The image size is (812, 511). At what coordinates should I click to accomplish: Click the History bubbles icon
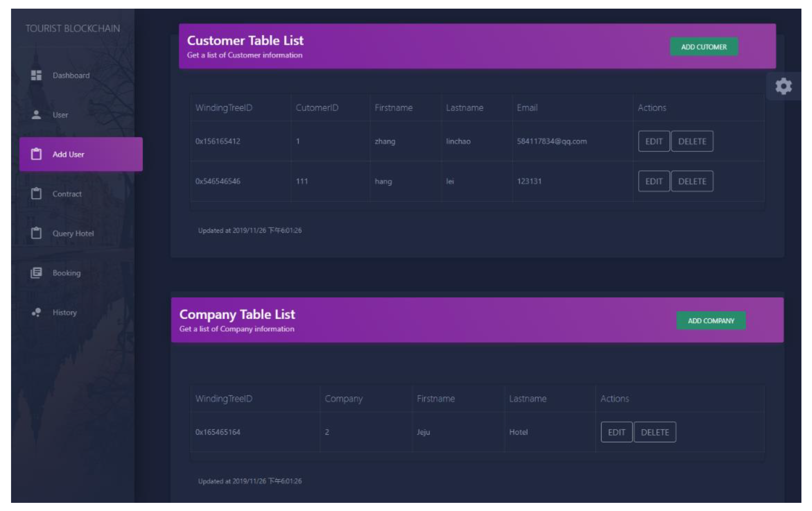click(36, 312)
